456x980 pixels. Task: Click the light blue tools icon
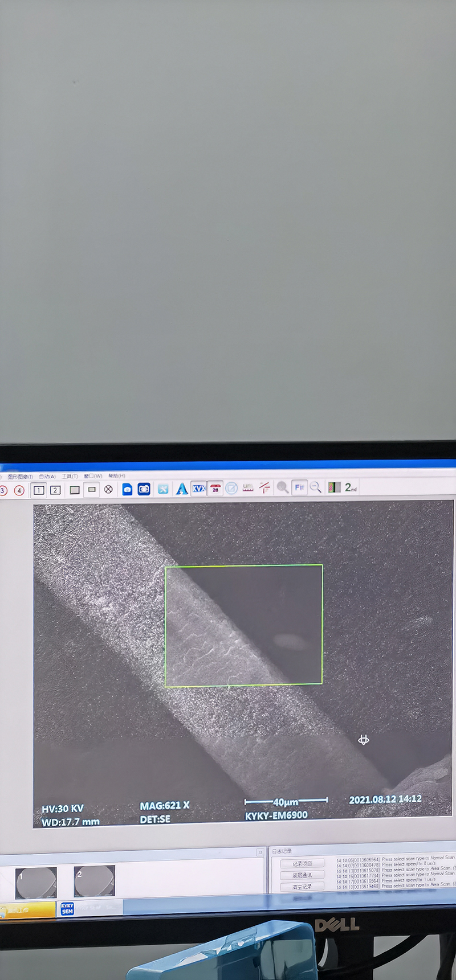tap(163, 489)
